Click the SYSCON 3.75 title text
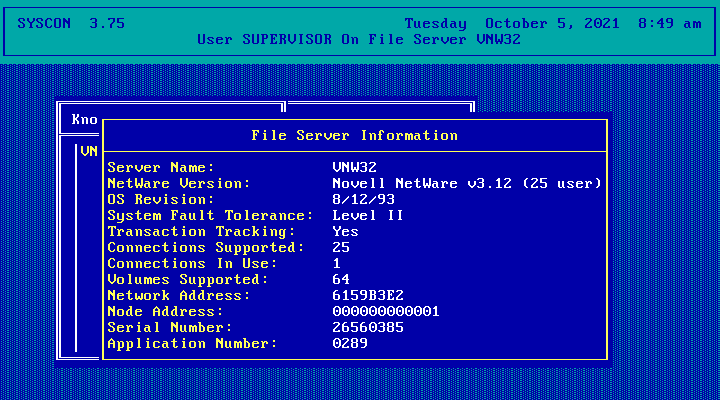This screenshot has height=400, width=720. 71,23
